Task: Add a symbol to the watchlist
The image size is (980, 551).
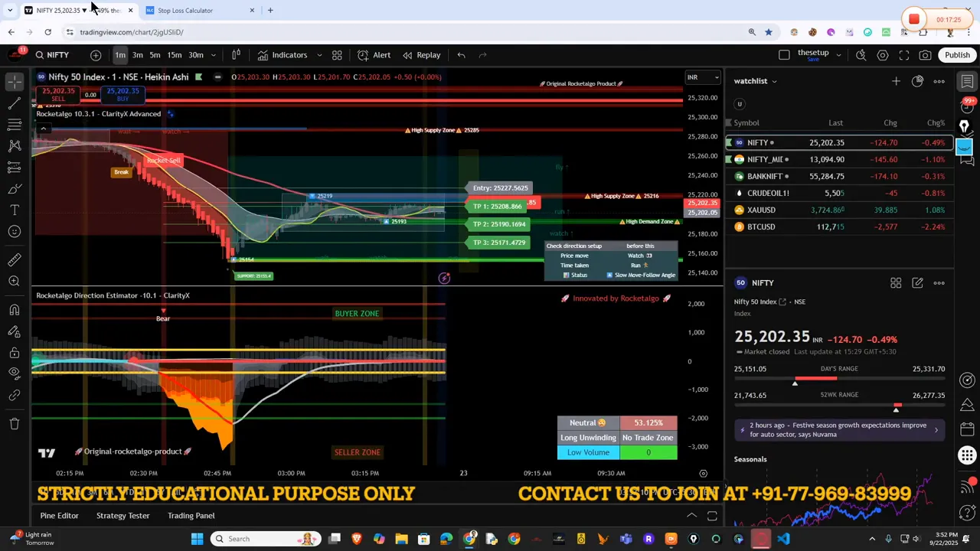Action: click(x=896, y=81)
